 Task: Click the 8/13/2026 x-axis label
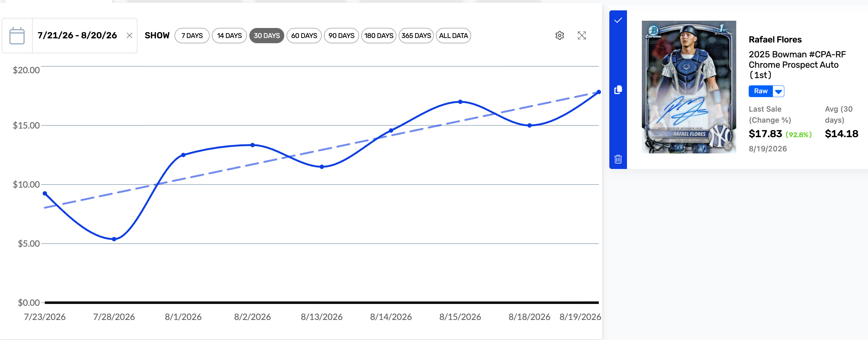322,317
